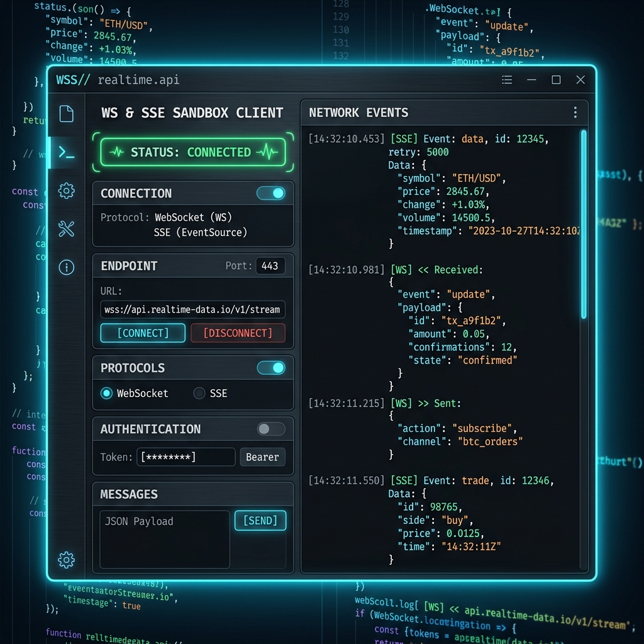
Task: Click the JSON Payload text area
Action: (x=165, y=539)
